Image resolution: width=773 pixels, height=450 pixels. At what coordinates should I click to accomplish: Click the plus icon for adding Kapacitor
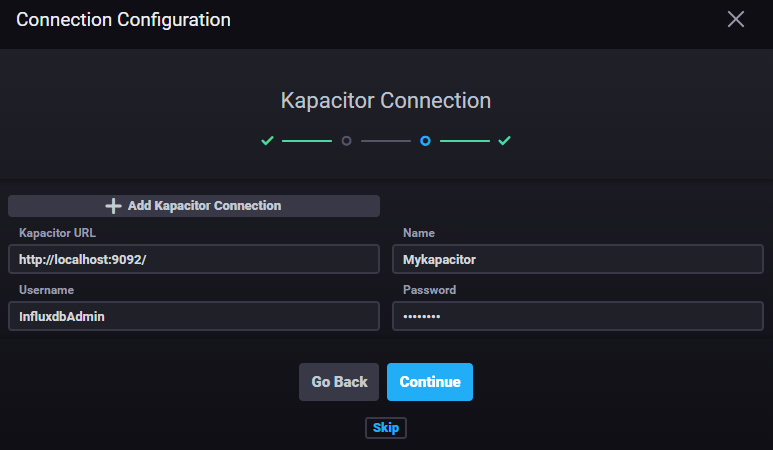coord(114,206)
